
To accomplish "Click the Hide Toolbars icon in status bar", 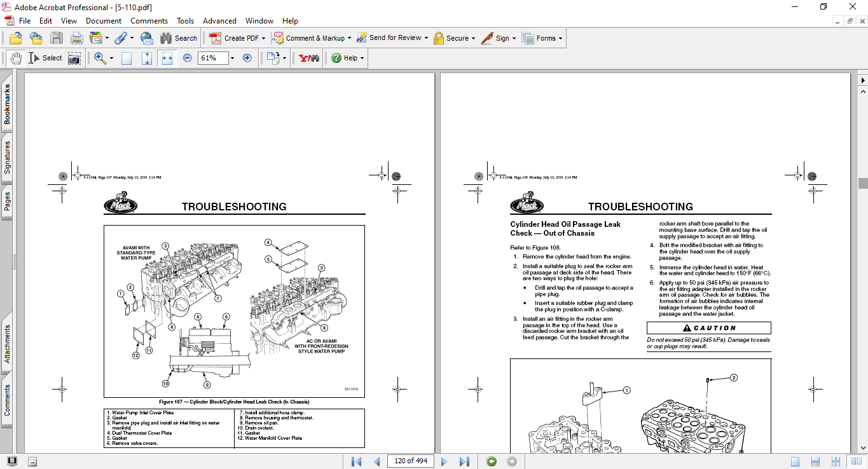I will click(x=32, y=461).
